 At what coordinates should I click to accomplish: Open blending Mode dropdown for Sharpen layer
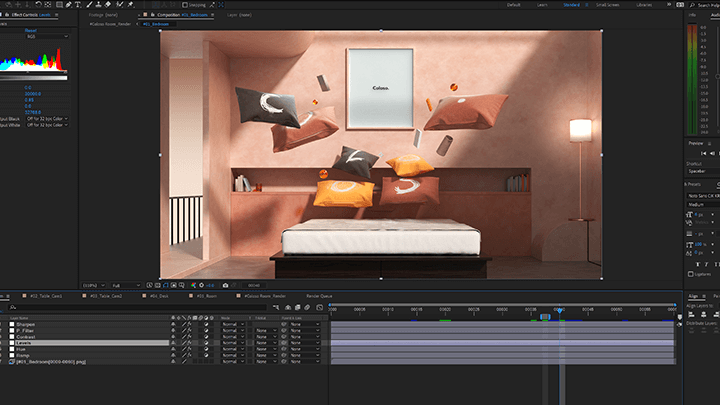tap(233, 324)
